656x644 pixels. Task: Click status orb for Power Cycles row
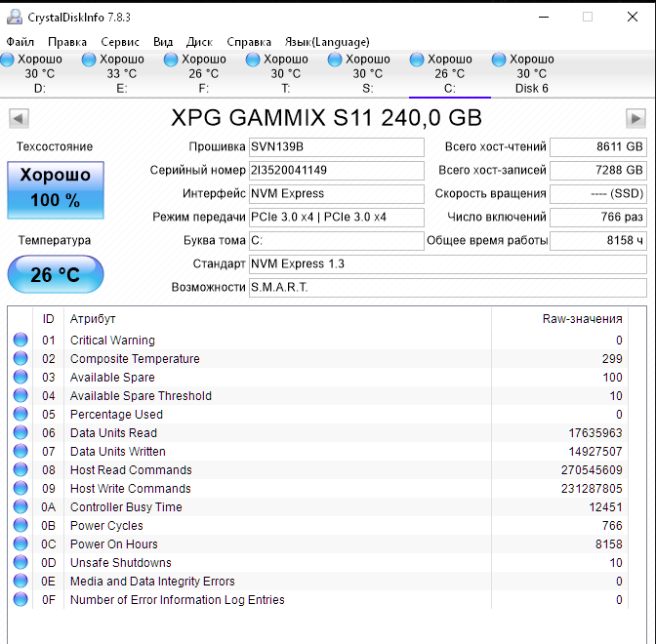point(20,525)
